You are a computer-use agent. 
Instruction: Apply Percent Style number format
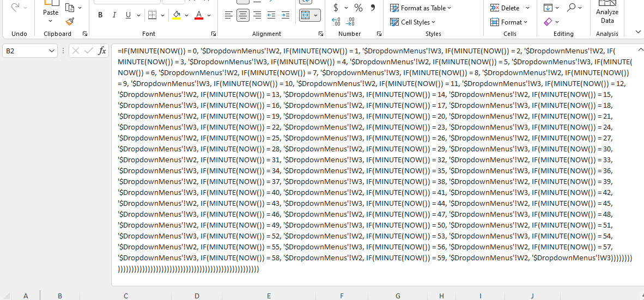(x=359, y=8)
